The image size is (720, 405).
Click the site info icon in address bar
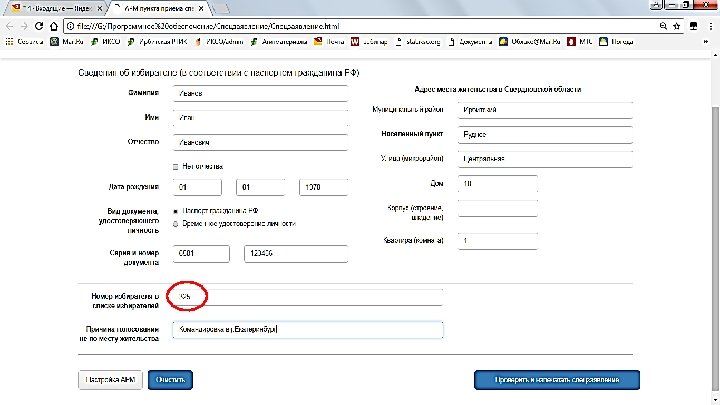[x=70, y=26]
